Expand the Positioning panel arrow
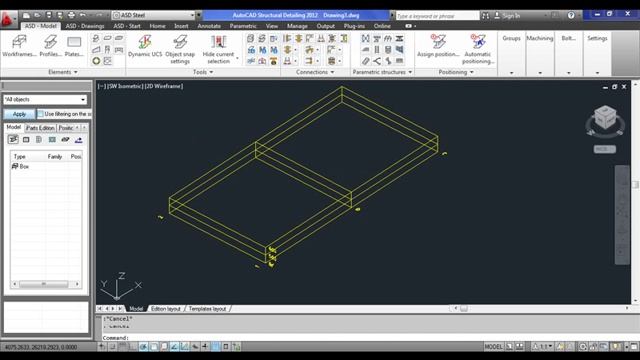640x360 pixels. click(472, 72)
